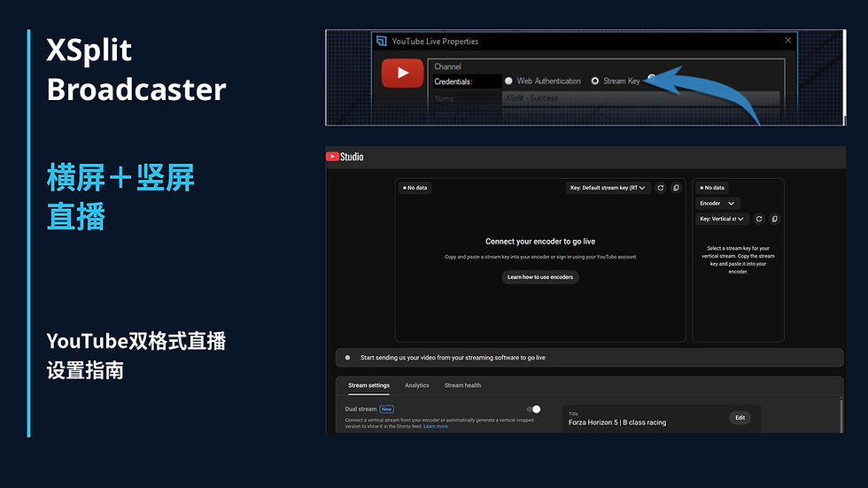Click No data status in vertical preview

pos(712,188)
